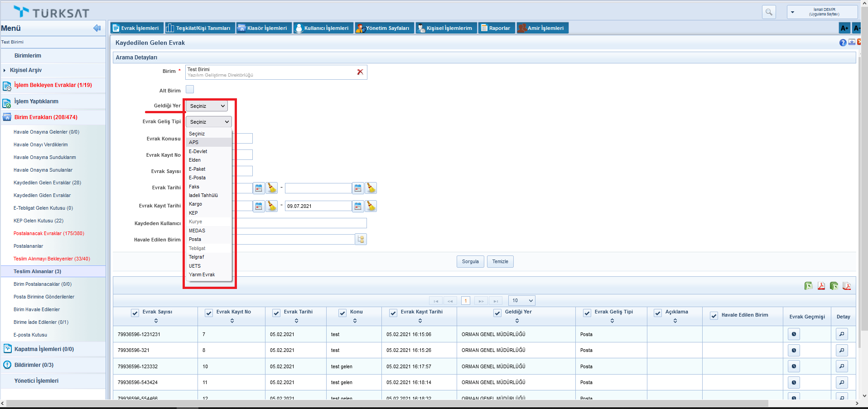
Task: Click the Kaydeden Kullanıcı input field
Action: pos(301,223)
